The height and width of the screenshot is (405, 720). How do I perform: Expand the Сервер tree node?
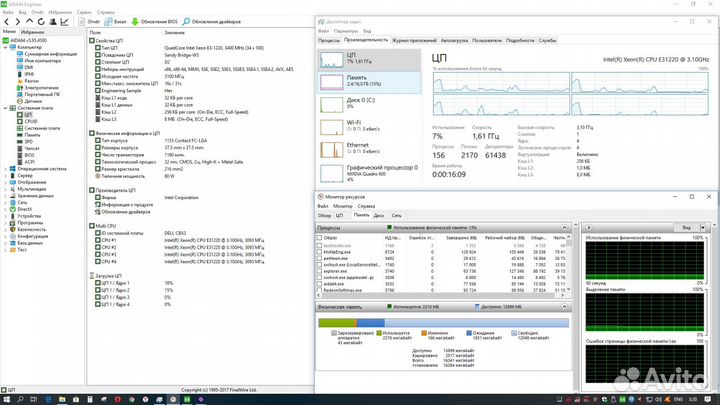pyautogui.click(x=6, y=175)
